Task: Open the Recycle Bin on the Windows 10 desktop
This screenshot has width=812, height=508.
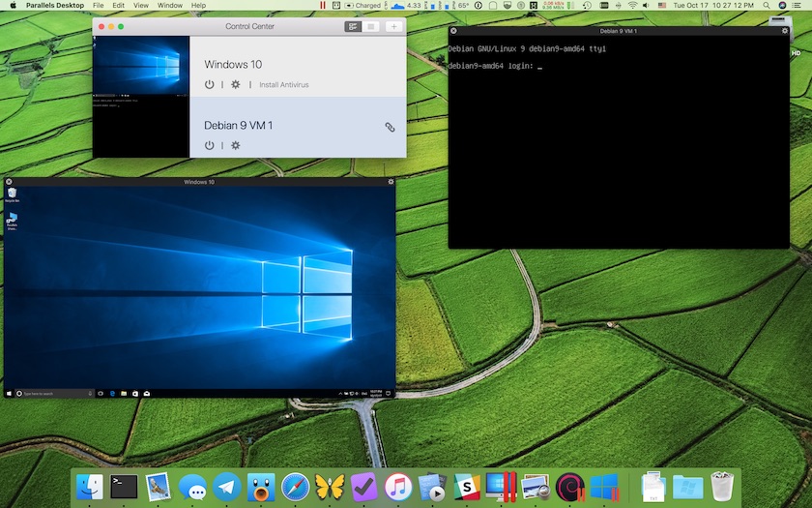Action: [12, 194]
